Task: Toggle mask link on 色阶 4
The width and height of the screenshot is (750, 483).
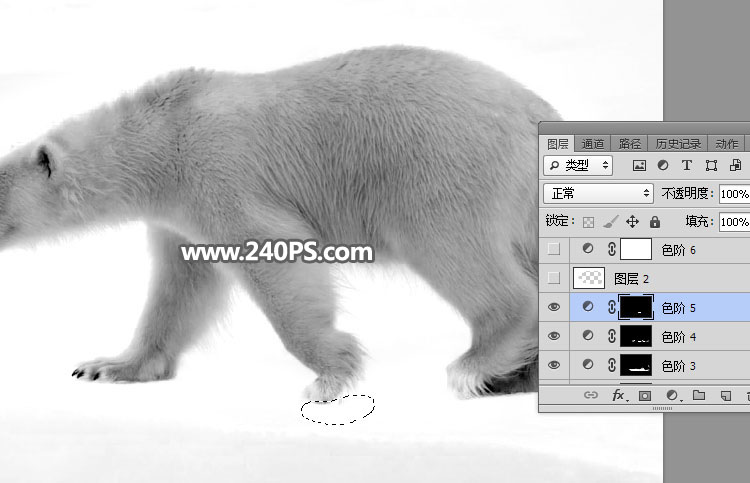Action: pyautogui.click(x=612, y=336)
